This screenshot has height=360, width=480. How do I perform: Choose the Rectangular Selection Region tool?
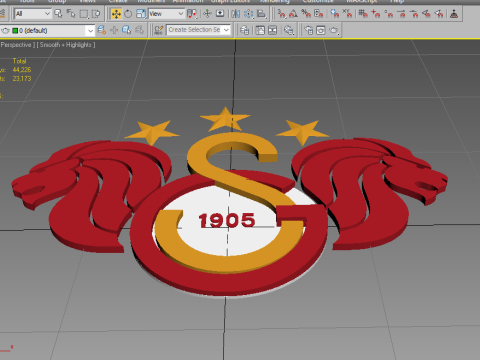coord(84,14)
